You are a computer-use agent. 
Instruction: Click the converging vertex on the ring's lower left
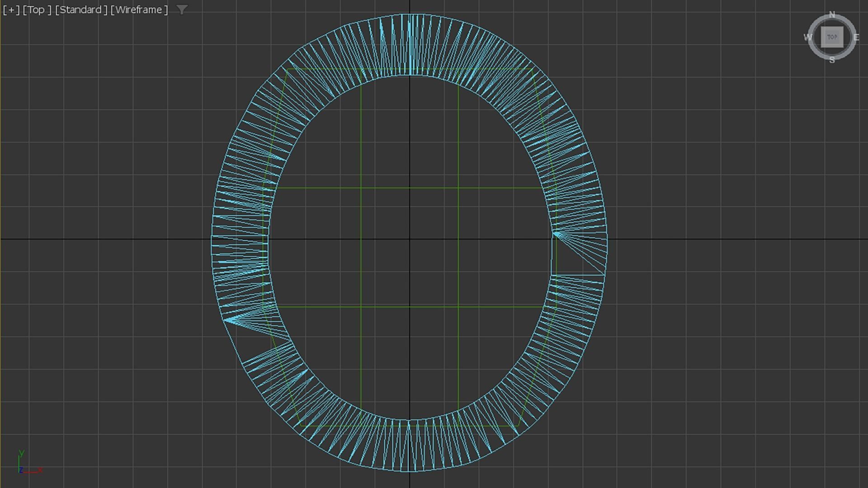[225, 320]
